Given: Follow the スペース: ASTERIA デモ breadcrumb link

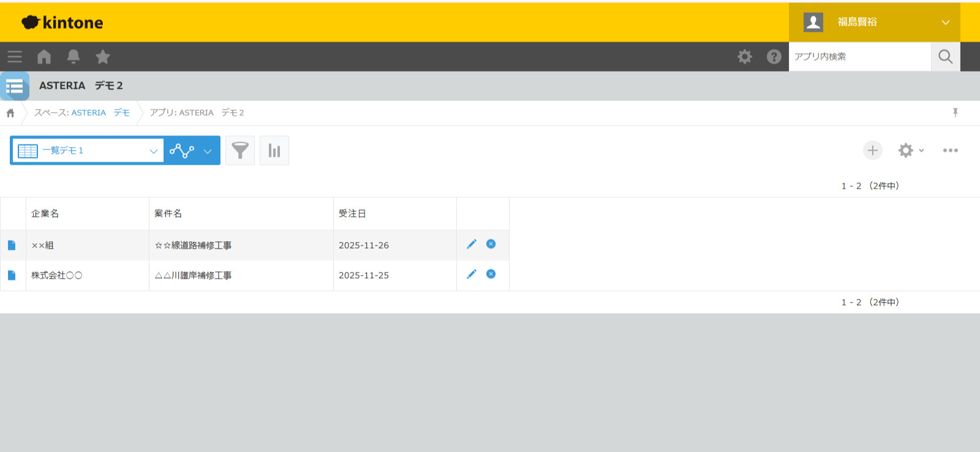Looking at the screenshot, I should tap(81, 113).
